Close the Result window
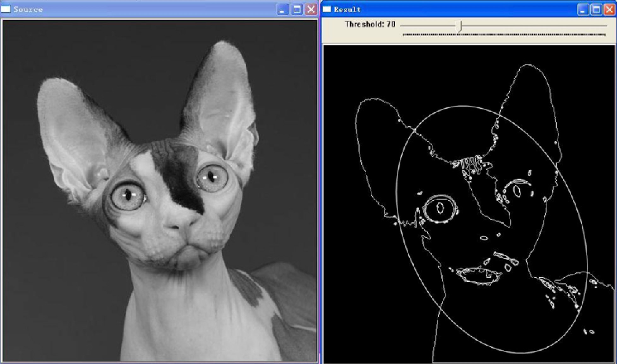Viewport: 617px width, 364px height. [x=609, y=9]
